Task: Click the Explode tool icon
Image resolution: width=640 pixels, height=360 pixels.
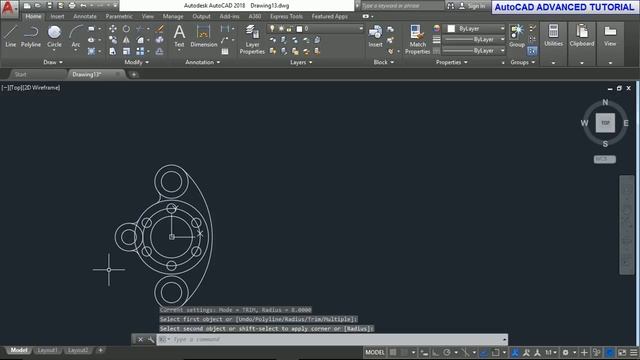Action: click(160, 40)
